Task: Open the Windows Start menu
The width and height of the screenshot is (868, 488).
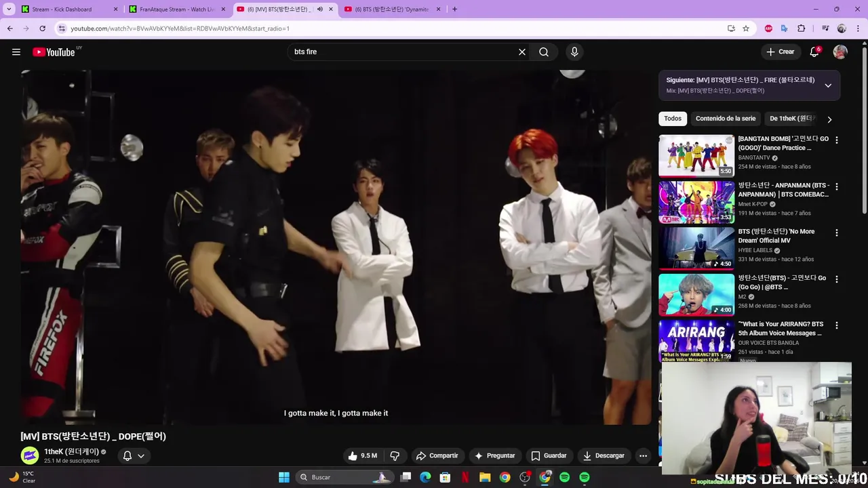Action: (284, 477)
